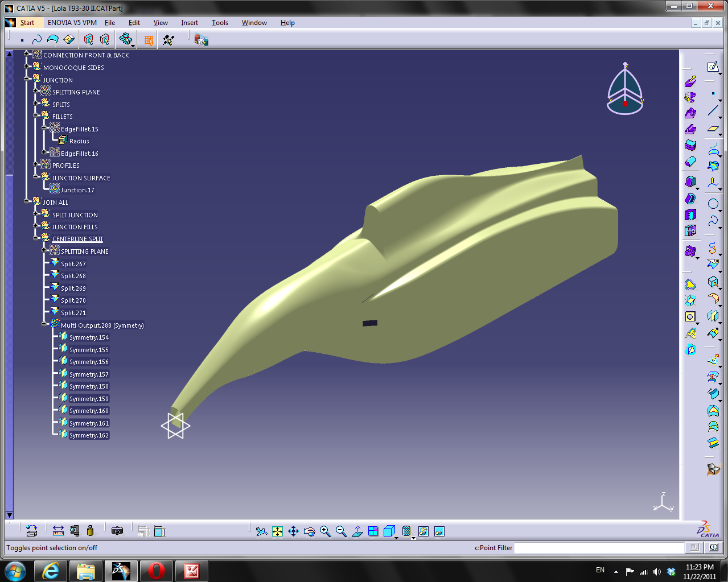Select the Pan view tool
Viewport: 728px width, 582px height.
point(293,531)
